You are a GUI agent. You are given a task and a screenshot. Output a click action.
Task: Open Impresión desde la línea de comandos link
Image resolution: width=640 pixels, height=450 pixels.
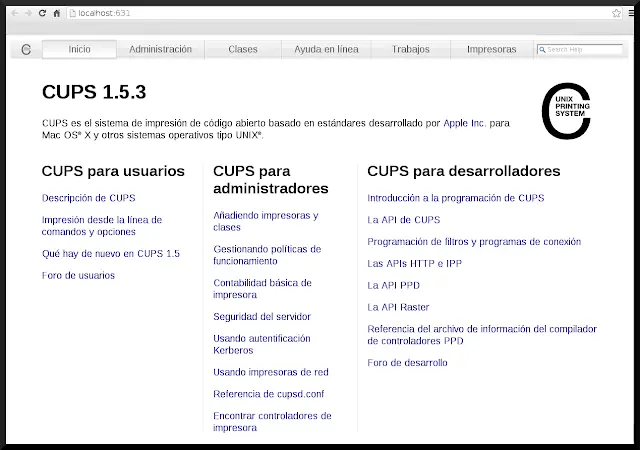102,226
